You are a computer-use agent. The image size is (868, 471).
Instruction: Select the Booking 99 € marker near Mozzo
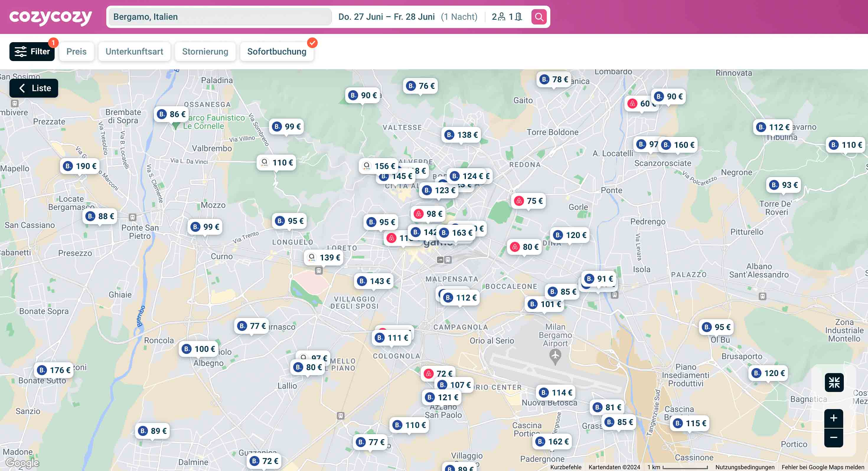(x=205, y=227)
